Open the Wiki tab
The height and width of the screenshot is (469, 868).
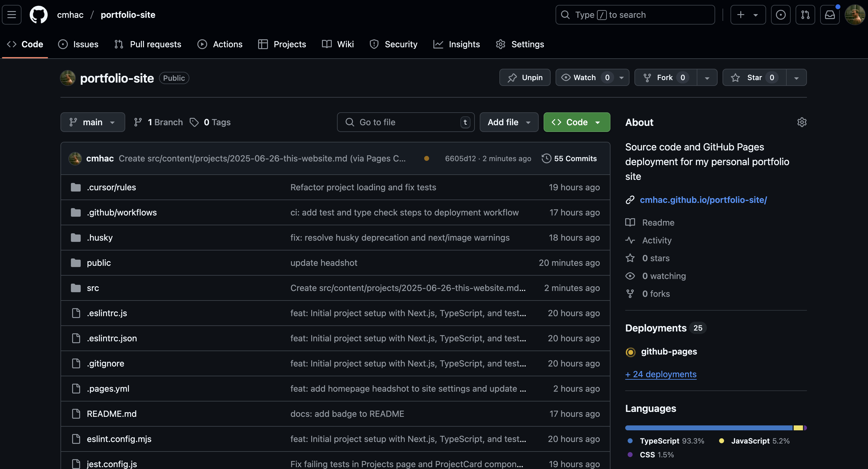pos(338,44)
